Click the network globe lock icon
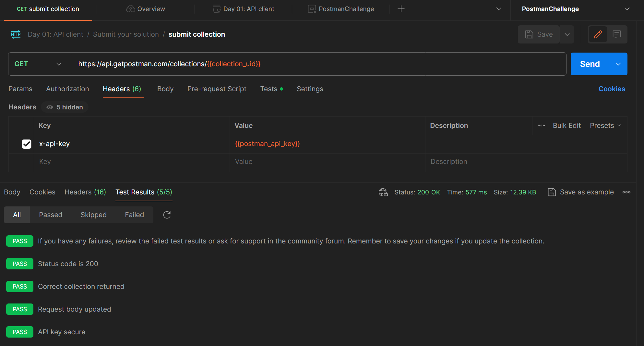Screen dimensions: 644x346 (383, 192)
